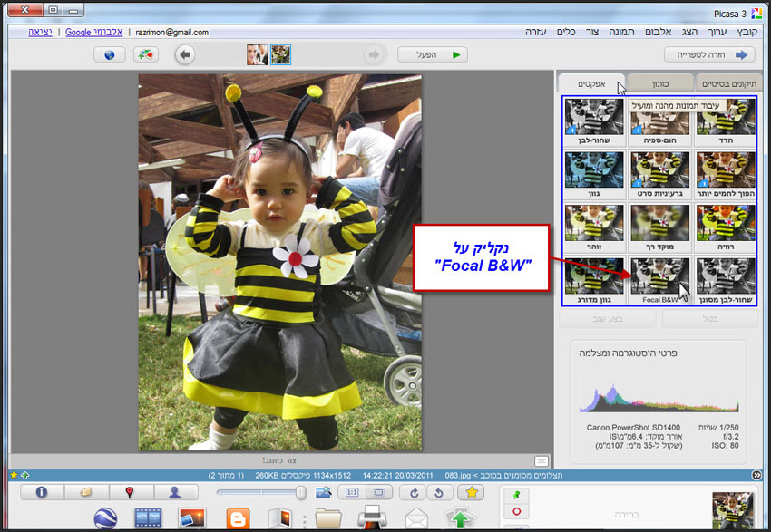The width and height of the screenshot is (771, 532).
Task: Click the printer icon
Action: 372,517
